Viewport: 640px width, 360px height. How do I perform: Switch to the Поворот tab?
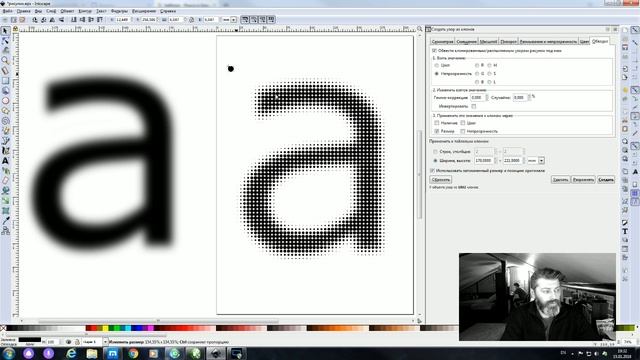(508, 42)
